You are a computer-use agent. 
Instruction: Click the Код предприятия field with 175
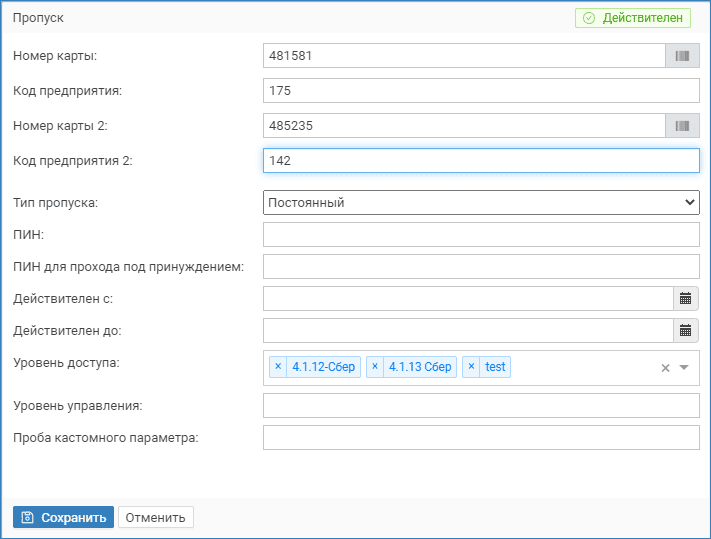pyautogui.click(x=480, y=91)
